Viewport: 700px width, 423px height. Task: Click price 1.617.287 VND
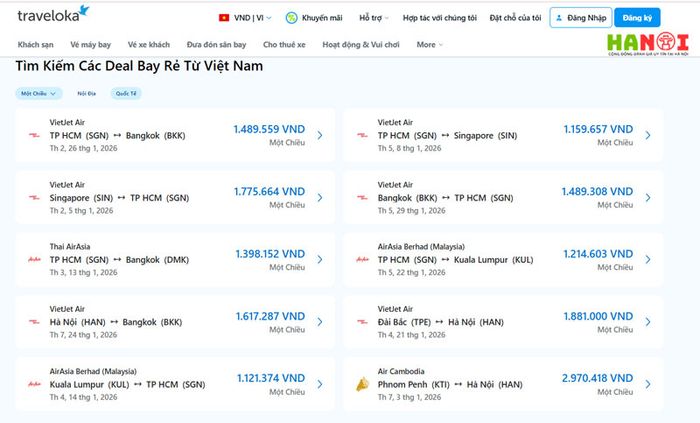click(x=271, y=316)
